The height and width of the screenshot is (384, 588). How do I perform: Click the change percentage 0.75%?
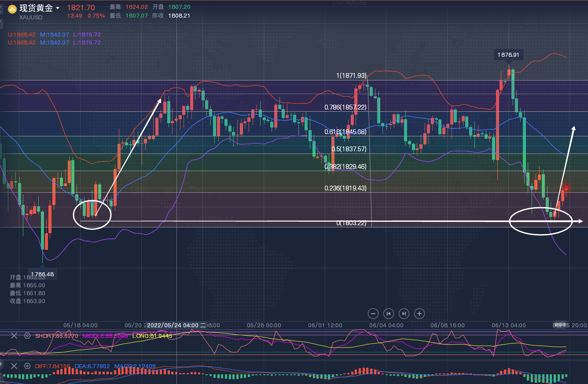96,16
